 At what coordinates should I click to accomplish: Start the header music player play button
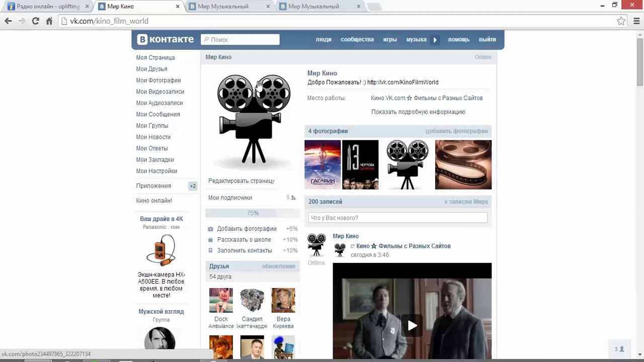[435, 40]
